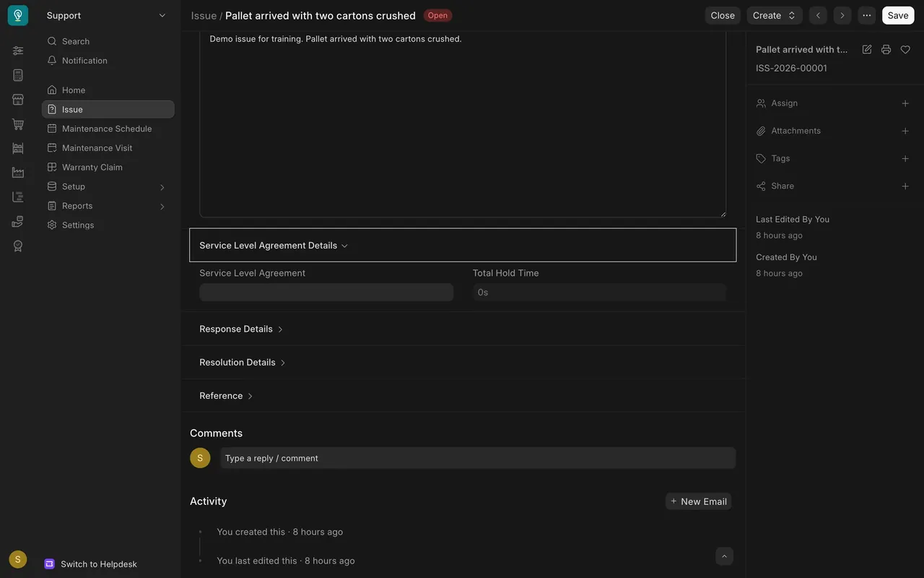Image resolution: width=924 pixels, height=578 pixels.
Task: Open the storefront icon in the left rail
Action: pyautogui.click(x=18, y=100)
